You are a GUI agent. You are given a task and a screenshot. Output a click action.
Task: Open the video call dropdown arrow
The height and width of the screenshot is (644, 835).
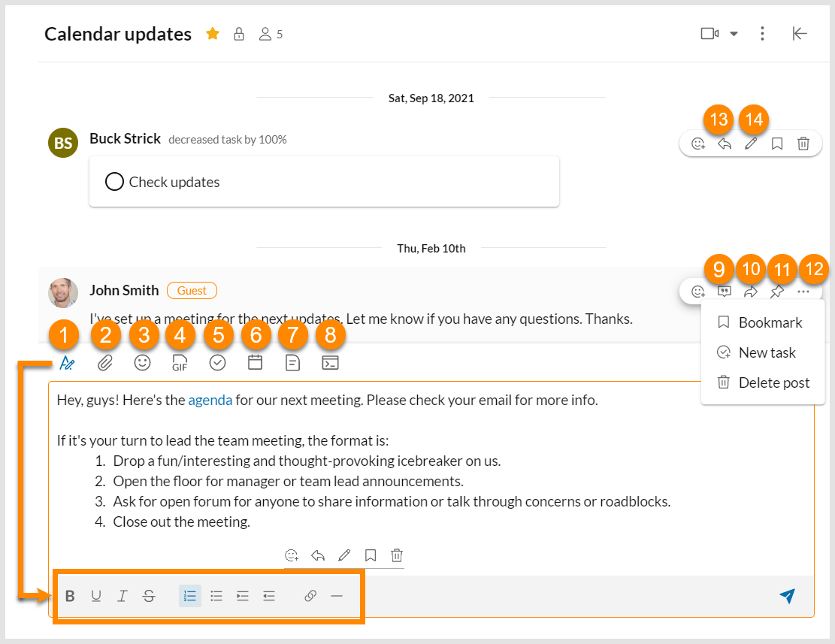point(732,33)
